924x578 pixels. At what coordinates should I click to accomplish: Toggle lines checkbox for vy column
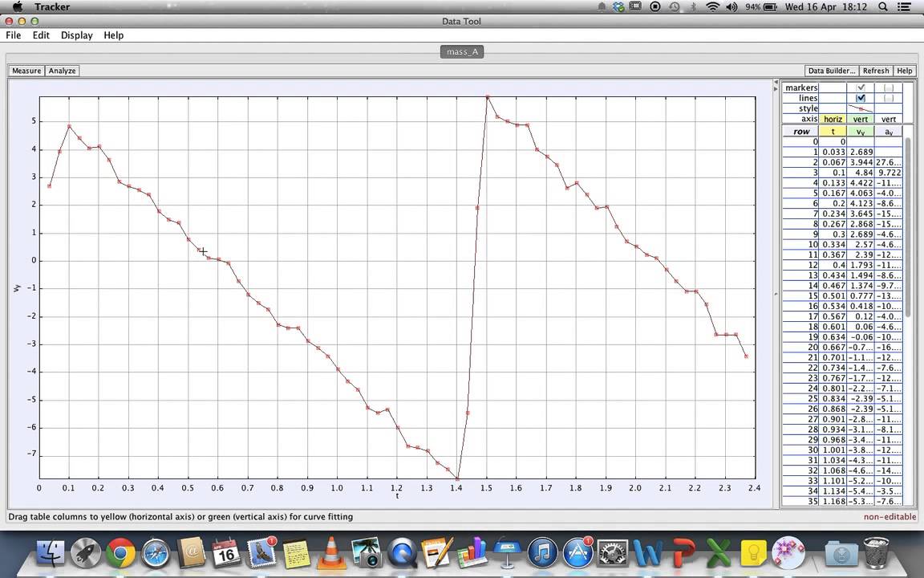tap(861, 98)
